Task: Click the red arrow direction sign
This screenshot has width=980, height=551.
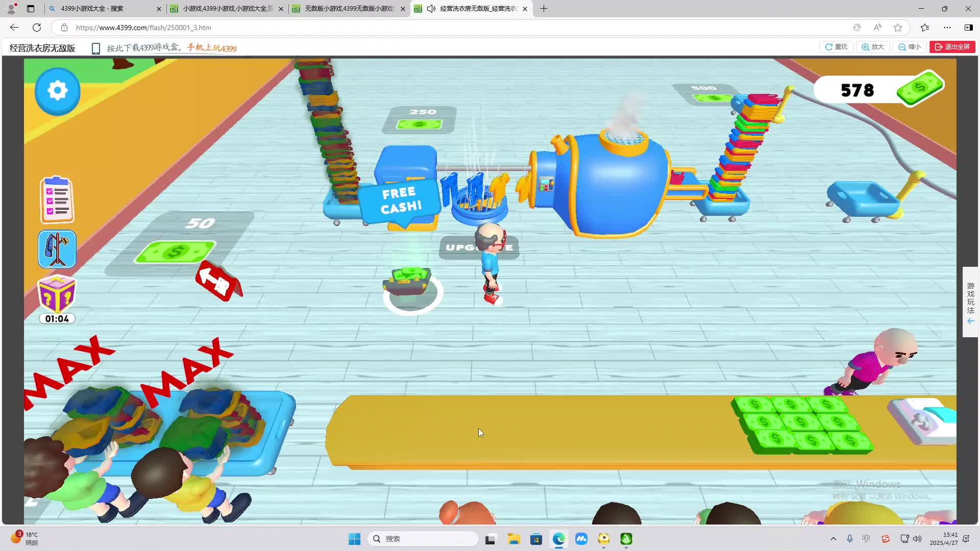Action: [x=218, y=281]
